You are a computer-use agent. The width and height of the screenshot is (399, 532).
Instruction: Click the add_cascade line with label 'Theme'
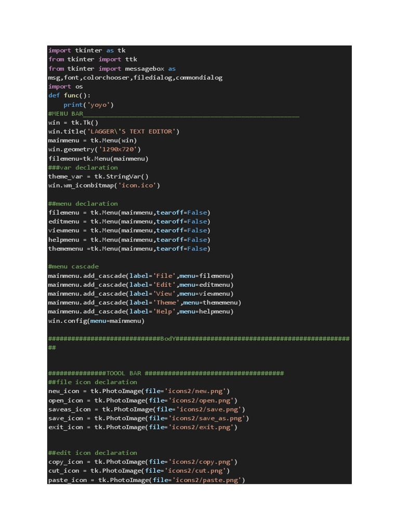(x=144, y=302)
